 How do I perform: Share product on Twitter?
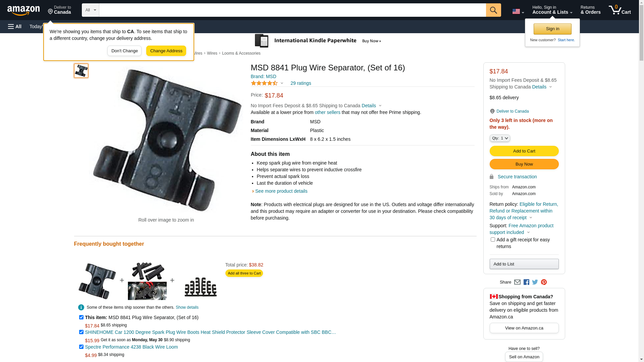[535, 282]
